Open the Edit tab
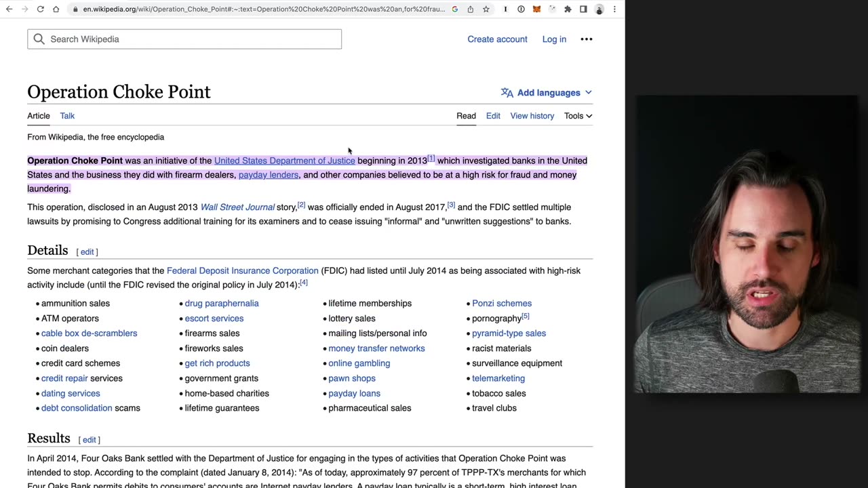This screenshot has height=488, width=868. coord(493,116)
